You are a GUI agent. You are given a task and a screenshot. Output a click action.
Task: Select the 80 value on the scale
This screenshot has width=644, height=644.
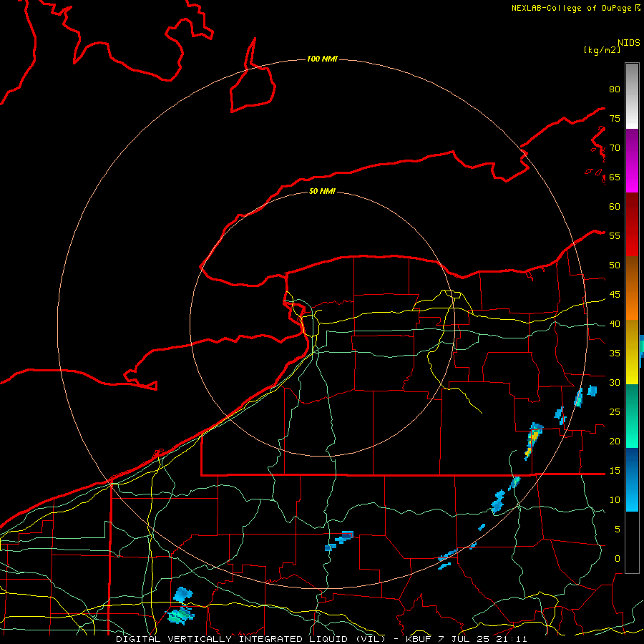[x=615, y=89]
